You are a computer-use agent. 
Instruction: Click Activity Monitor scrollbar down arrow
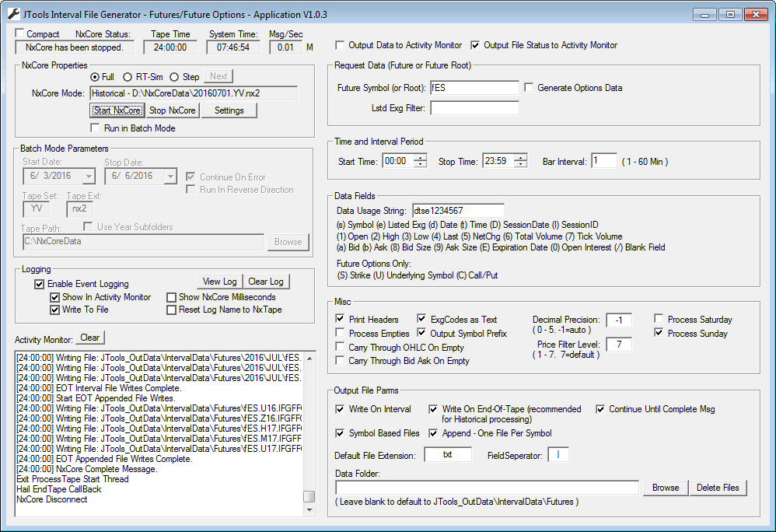pyautogui.click(x=309, y=509)
